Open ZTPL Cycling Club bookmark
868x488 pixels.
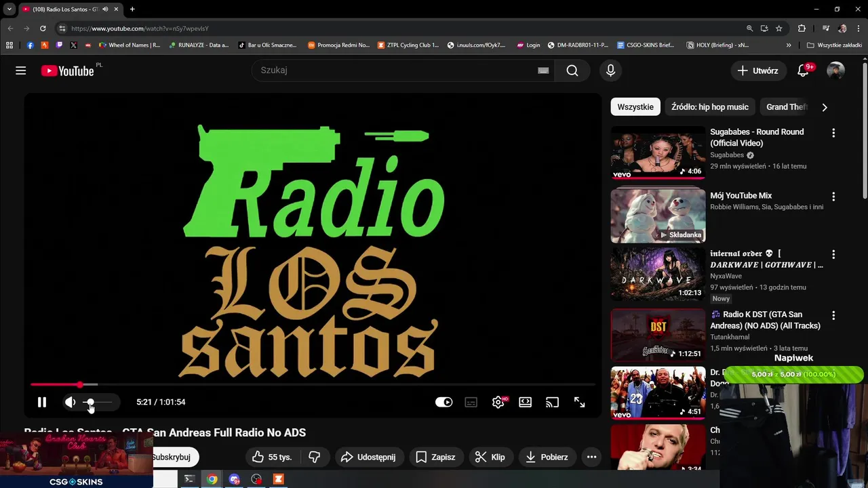(x=408, y=45)
